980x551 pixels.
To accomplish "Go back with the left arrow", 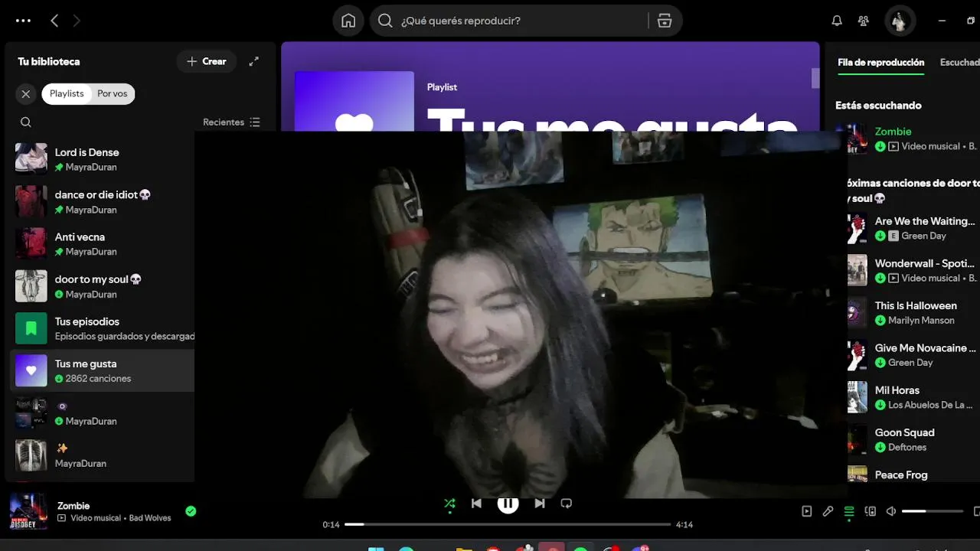I will (x=54, y=21).
